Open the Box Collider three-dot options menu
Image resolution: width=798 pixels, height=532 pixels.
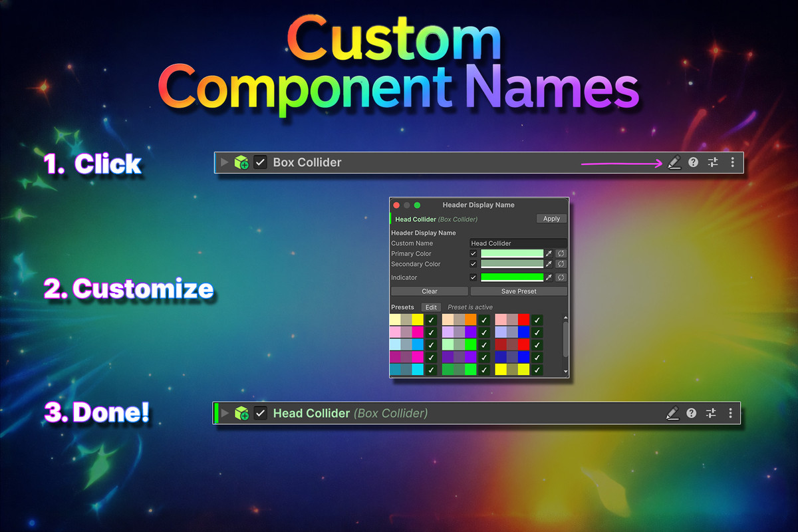pos(732,162)
